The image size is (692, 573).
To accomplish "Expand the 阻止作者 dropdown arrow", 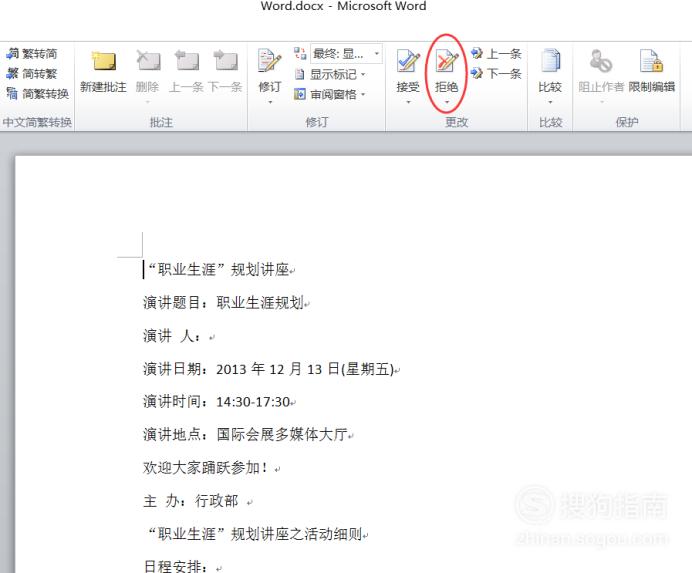I will point(602,102).
